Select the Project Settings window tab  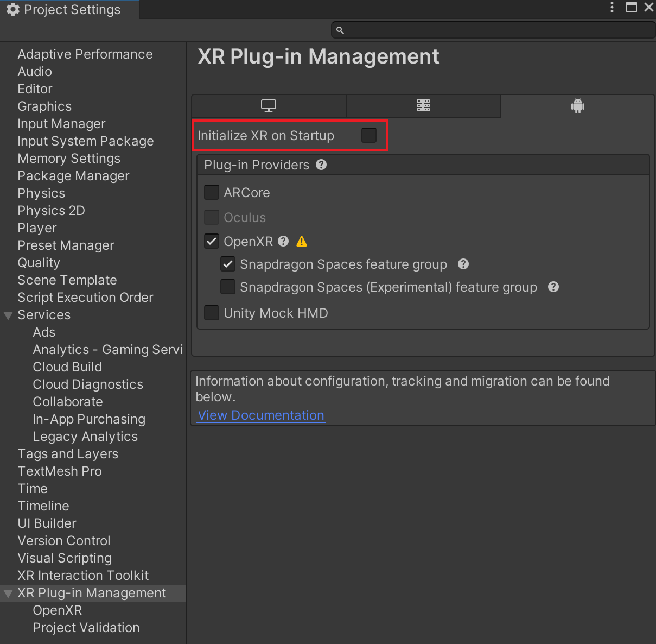point(69,9)
